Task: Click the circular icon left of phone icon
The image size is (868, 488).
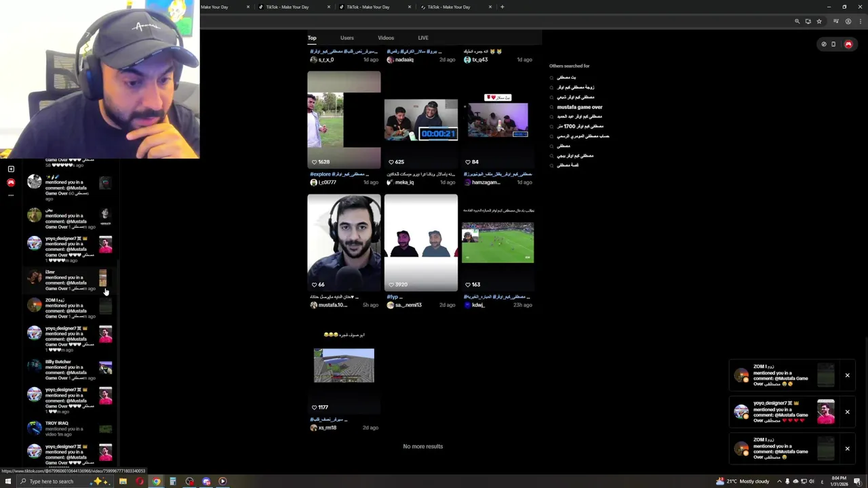Action: [824, 44]
